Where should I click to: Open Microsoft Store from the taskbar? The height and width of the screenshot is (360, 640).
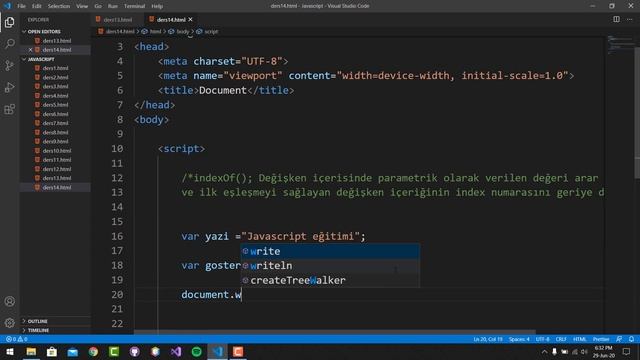click(x=52, y=352)
